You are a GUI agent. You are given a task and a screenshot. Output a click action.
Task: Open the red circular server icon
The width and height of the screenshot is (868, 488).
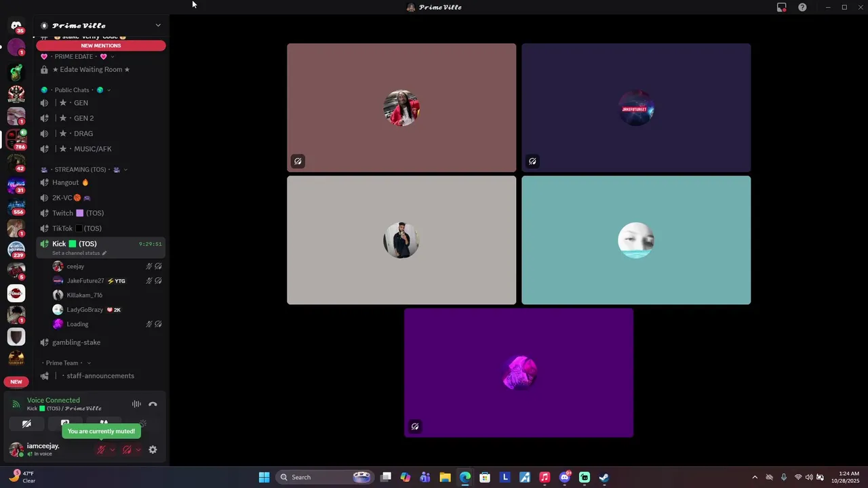click(16, 293)
